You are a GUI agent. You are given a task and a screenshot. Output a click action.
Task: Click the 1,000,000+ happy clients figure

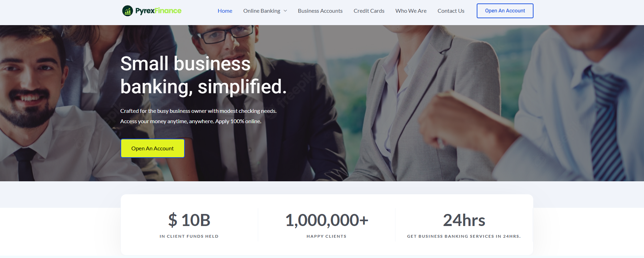click(327, 220)
